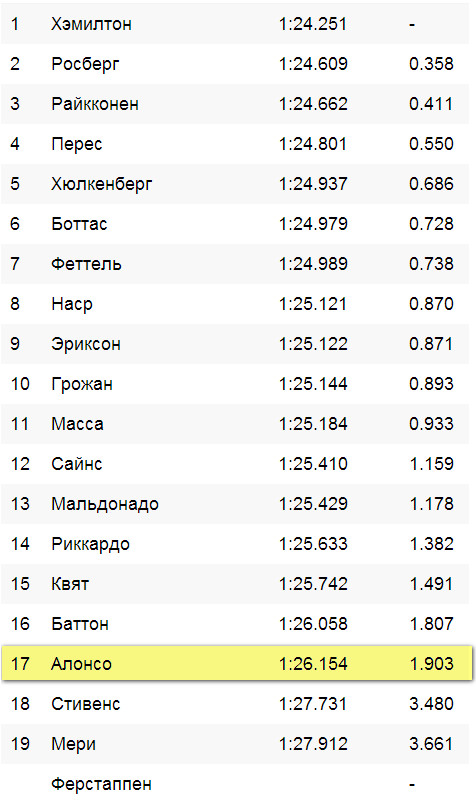Image resolution: width=476 pixels, height=806 pixels.
Task: Click Баттон lap time 1:26.058
Action: 313,624
